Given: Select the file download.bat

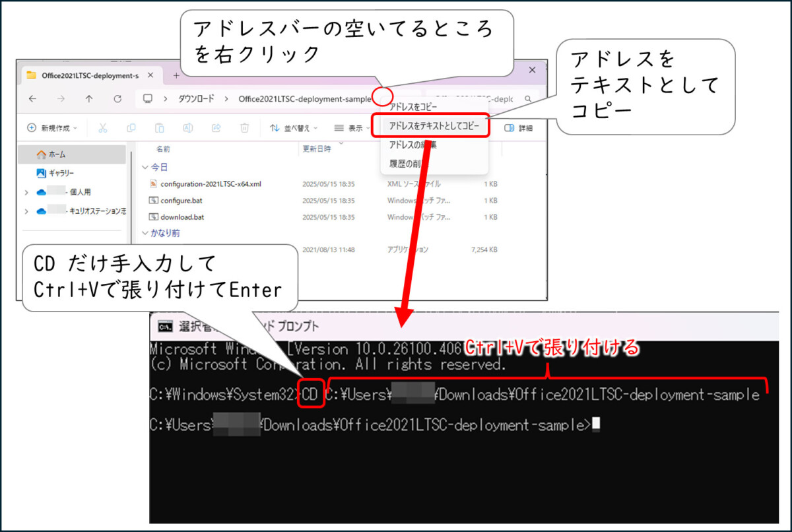Looking at the screenshot, I should point(182,216).
